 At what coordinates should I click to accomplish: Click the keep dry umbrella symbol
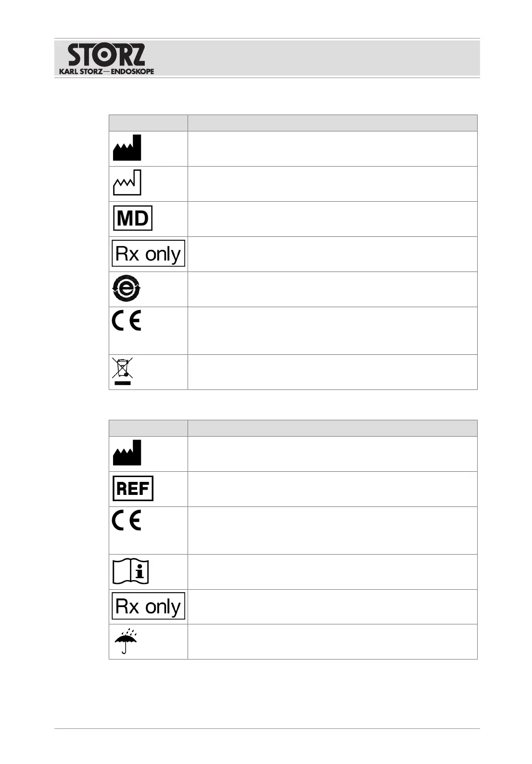click(126, 641)
